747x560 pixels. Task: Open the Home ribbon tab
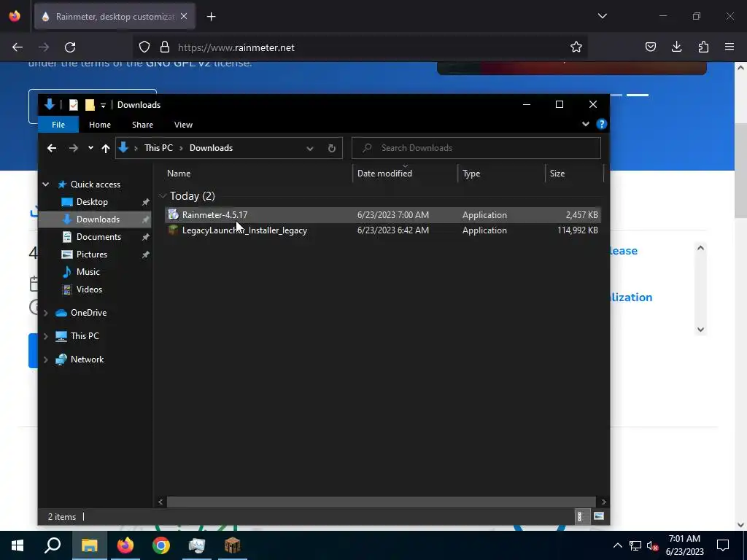click(x=99, y=125)
